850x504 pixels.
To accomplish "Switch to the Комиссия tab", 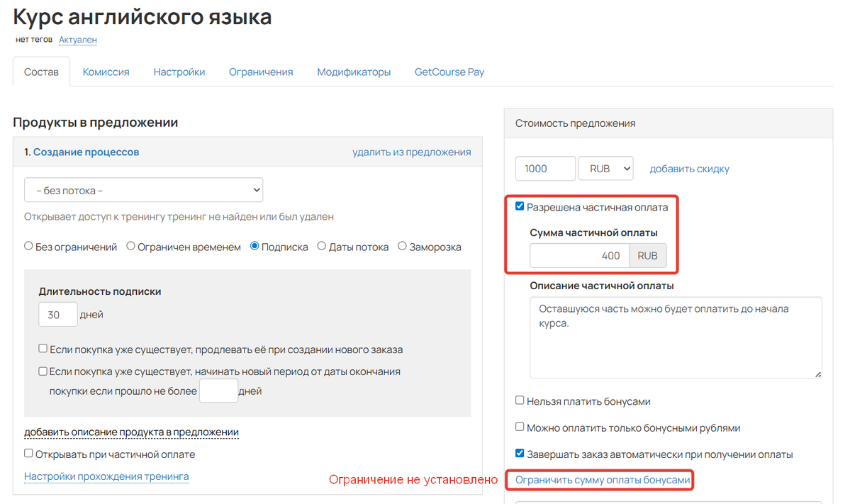I will pos(105,72).
